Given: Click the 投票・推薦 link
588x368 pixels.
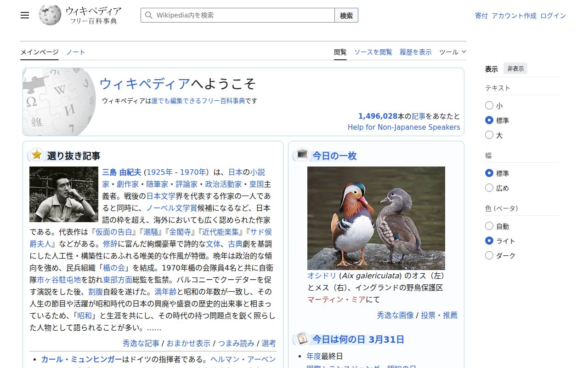Looking at the screenshot, I should click(439, 315).
